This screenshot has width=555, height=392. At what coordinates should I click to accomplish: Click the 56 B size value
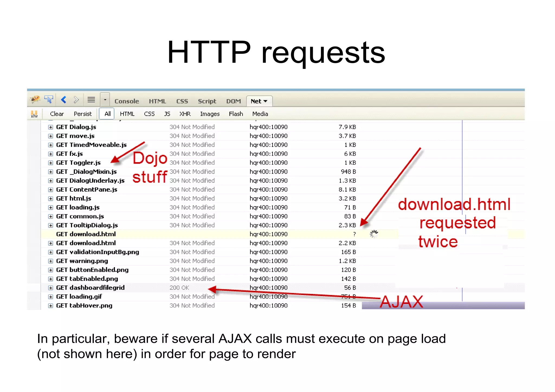[350, 288]
